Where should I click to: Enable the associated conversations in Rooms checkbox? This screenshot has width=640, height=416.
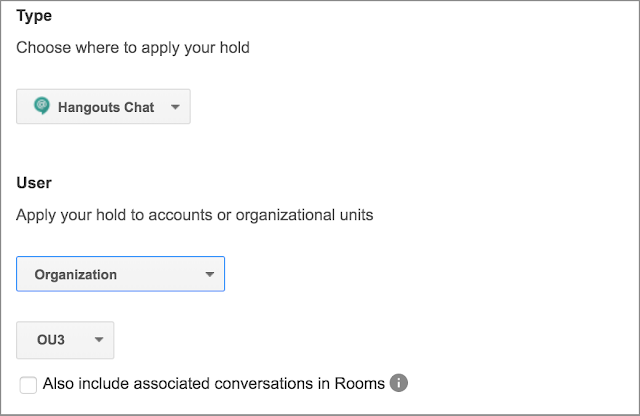[28, 385]
